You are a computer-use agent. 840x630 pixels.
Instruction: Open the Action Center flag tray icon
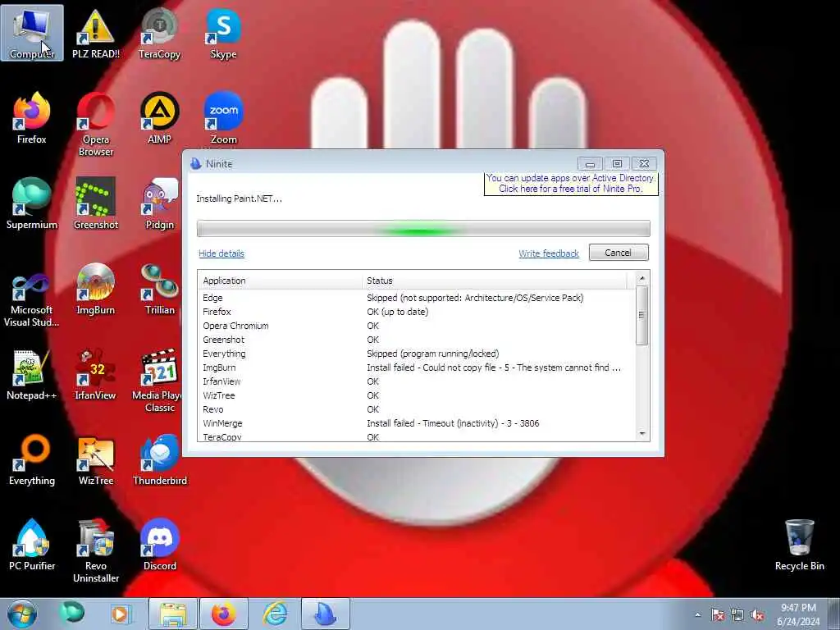pos(717,614)
